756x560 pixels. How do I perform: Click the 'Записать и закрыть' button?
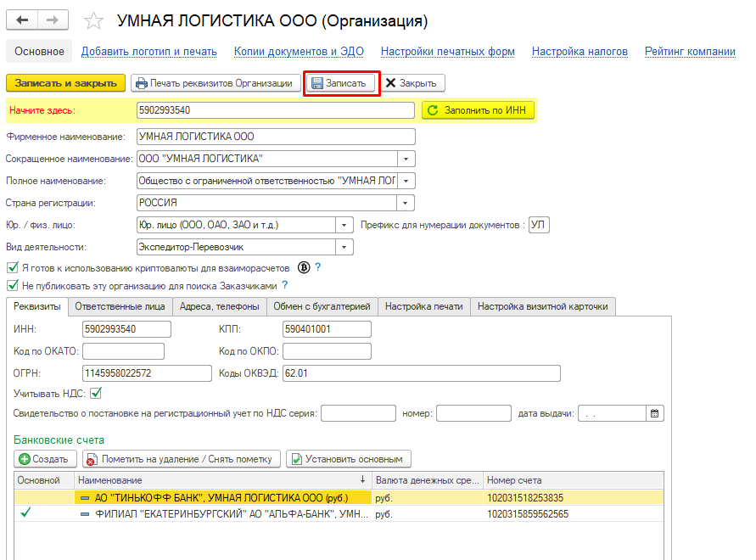65,83
